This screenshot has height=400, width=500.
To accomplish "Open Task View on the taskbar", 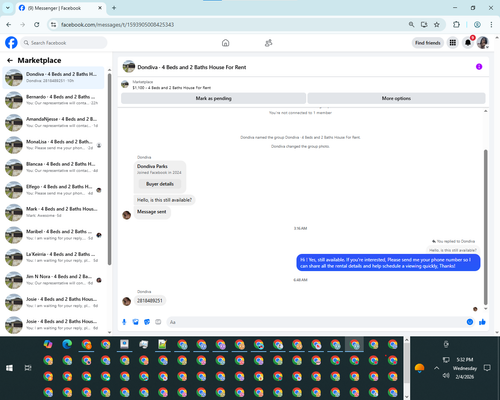I will (x=28, y=368).
